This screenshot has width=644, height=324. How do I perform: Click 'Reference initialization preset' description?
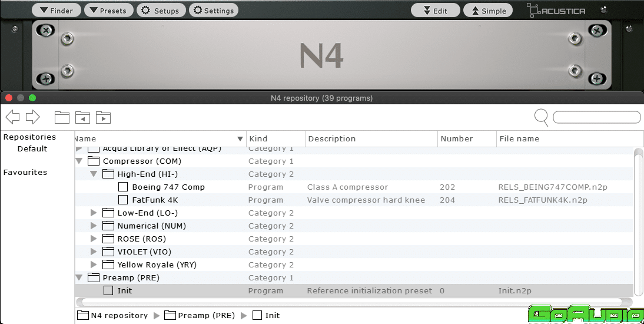(x=370, y=290)
